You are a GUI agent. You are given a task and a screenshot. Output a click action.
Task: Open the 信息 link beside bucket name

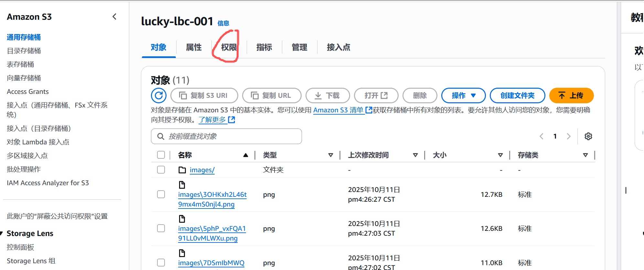point(223,23)
